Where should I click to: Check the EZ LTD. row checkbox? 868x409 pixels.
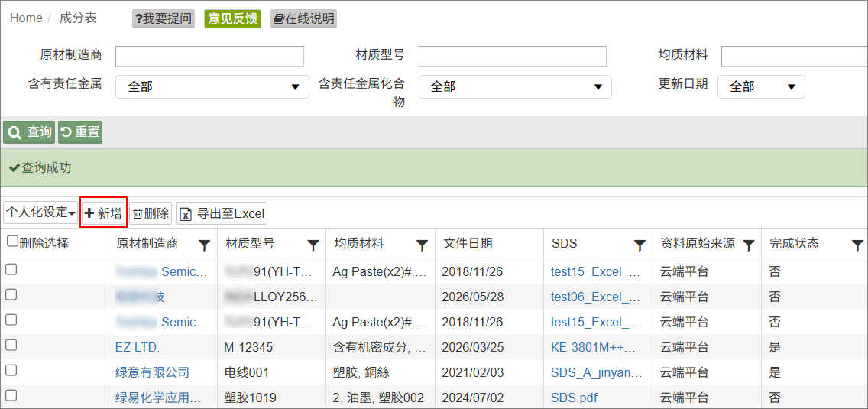click(x=11, y=346)
